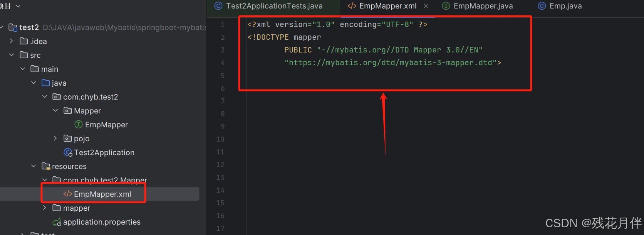Image resolution: width=644 pixels, height=235 pixels.
Task: Open application.properties in project tree
Action: 102,222
